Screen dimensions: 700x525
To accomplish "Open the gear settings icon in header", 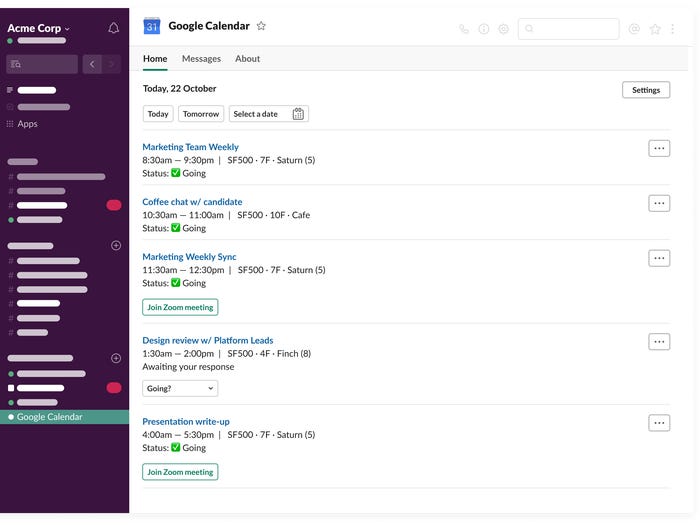I will (x=503, y=29).
